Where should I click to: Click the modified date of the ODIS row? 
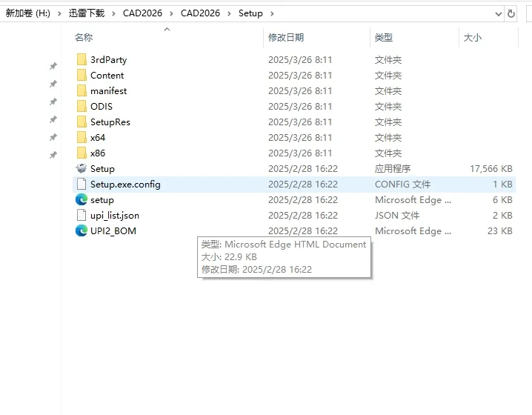[300, 107]
